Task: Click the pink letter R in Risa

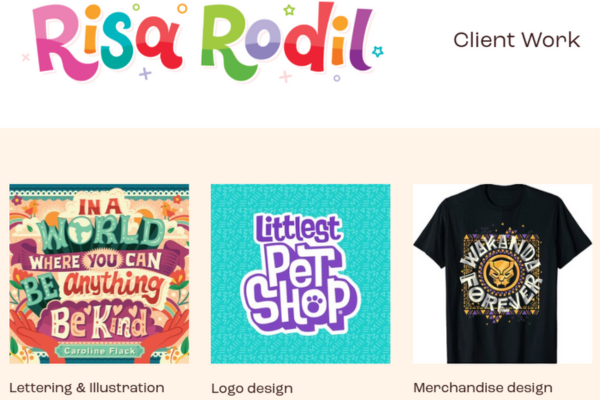Action: click(x=61, y=42)
